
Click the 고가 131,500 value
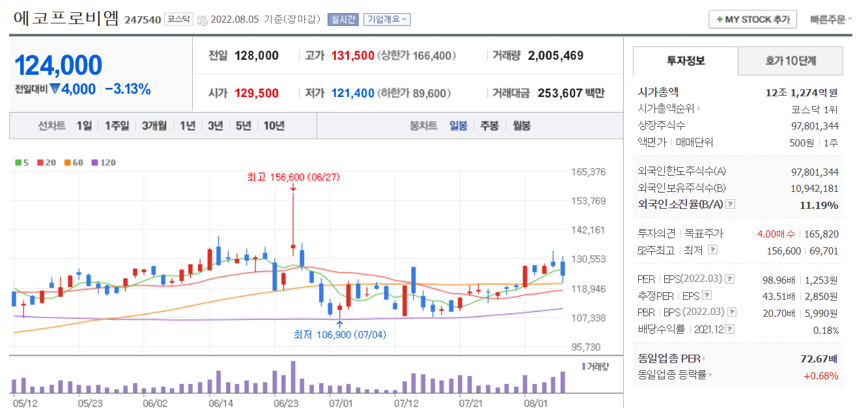352,56
